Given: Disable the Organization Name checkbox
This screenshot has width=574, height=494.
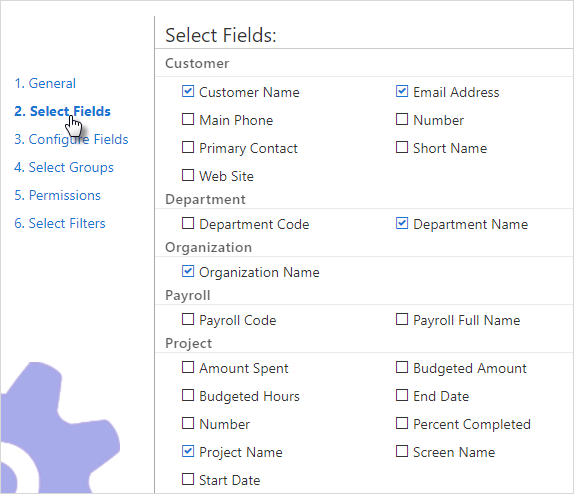Looking at the screenshot, I should 188,271.
